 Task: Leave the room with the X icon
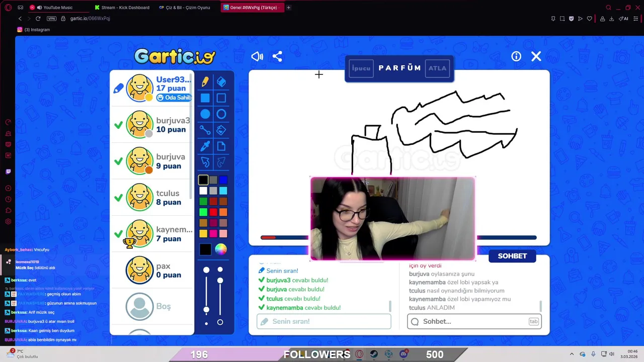click(x=536, y=56)
